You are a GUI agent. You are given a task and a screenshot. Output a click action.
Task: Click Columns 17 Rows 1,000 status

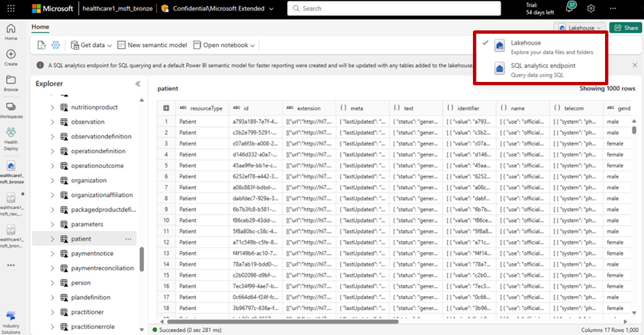(610, 330)
